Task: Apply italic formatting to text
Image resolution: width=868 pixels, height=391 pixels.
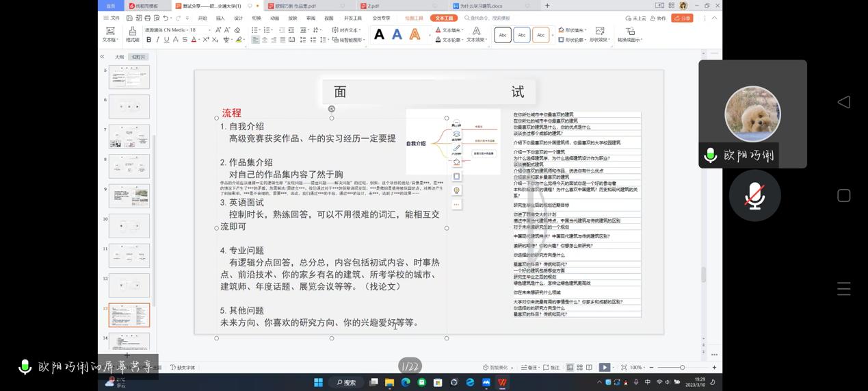Action: (x=157, y=40)
